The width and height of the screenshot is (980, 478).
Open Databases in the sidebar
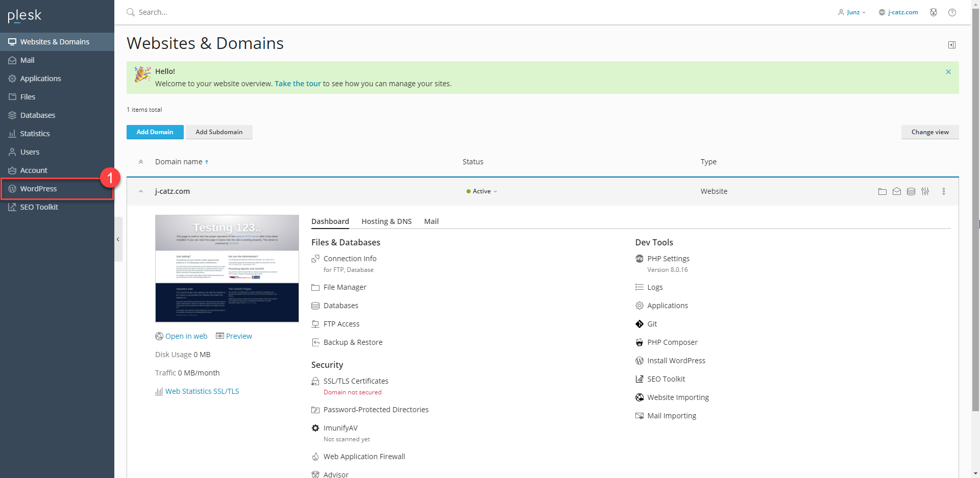point(57,115)
